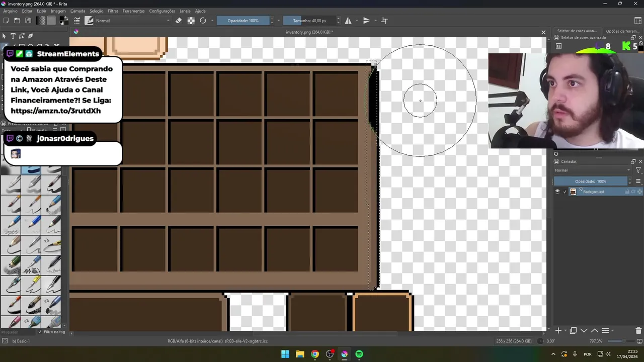This screenshot has height=362, width=644.
Task: Delete layer using the trash icon
Action: (x=638, y=330)
